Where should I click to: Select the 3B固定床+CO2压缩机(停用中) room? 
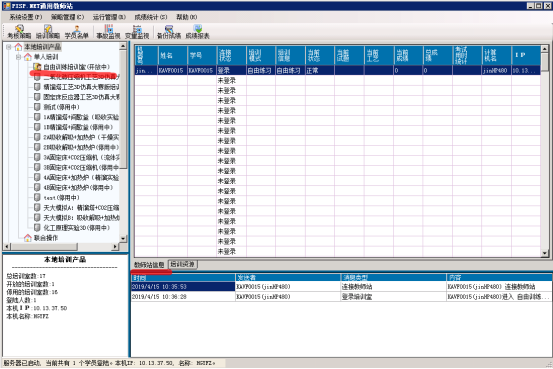click(81, 167)
